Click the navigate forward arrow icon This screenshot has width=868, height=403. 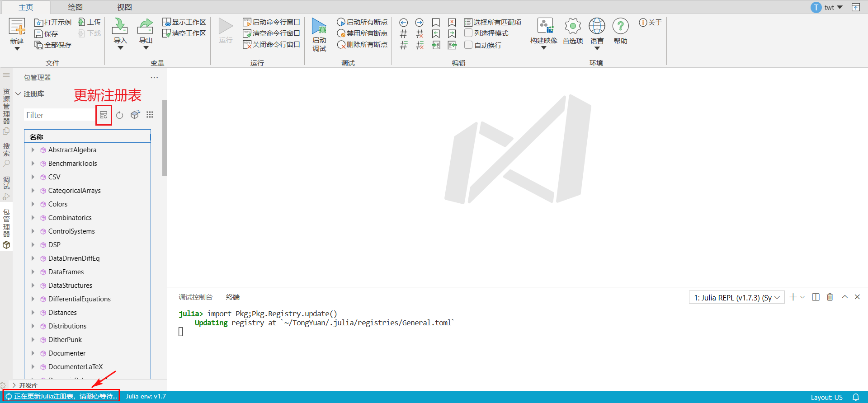[420, 22]
